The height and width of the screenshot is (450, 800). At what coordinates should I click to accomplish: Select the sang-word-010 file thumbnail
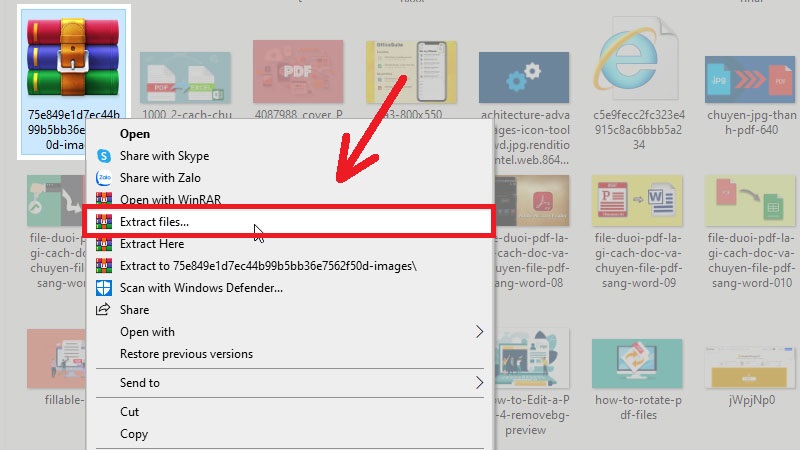pyautogui.click(x=750, y=201)
